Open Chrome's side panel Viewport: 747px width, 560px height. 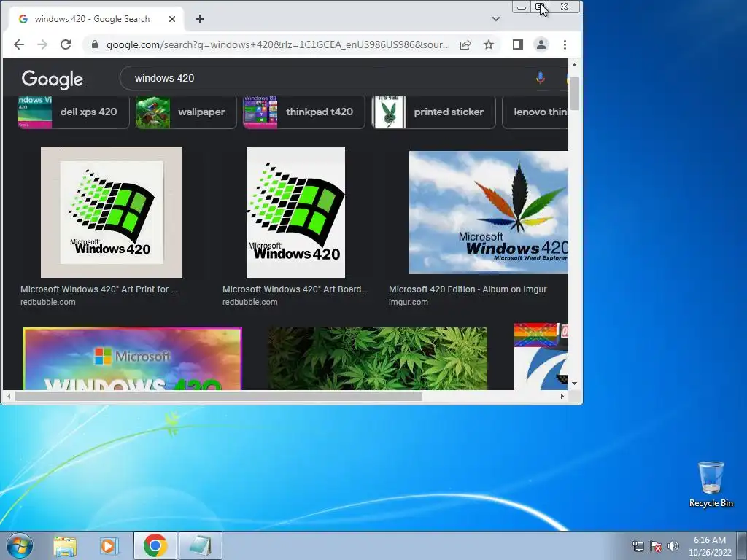[518, 44]
